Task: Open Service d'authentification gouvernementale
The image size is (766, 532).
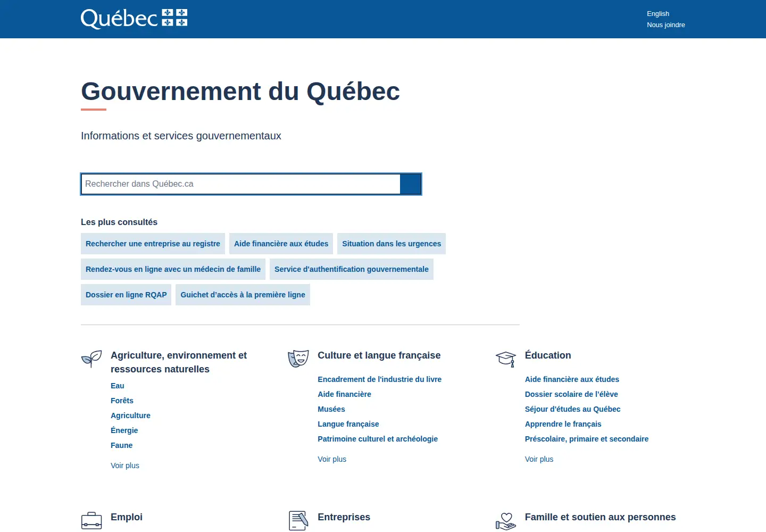Action: 352,269
